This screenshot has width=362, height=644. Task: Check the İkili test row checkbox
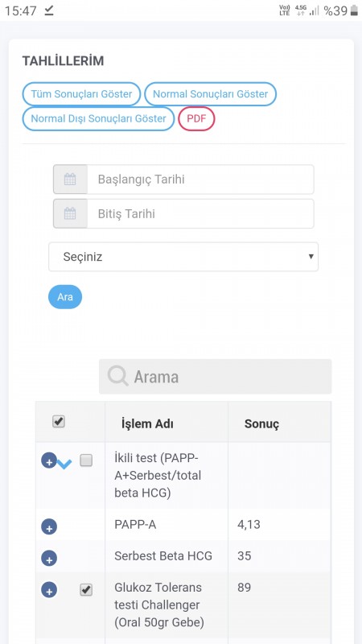(86, 460)
